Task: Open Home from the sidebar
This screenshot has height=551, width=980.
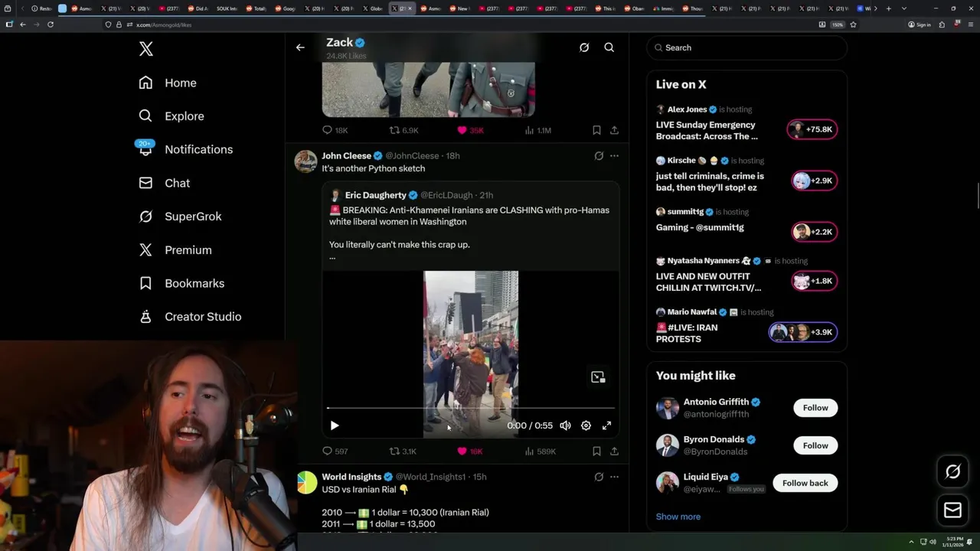Action: click(x=168, y=83)
